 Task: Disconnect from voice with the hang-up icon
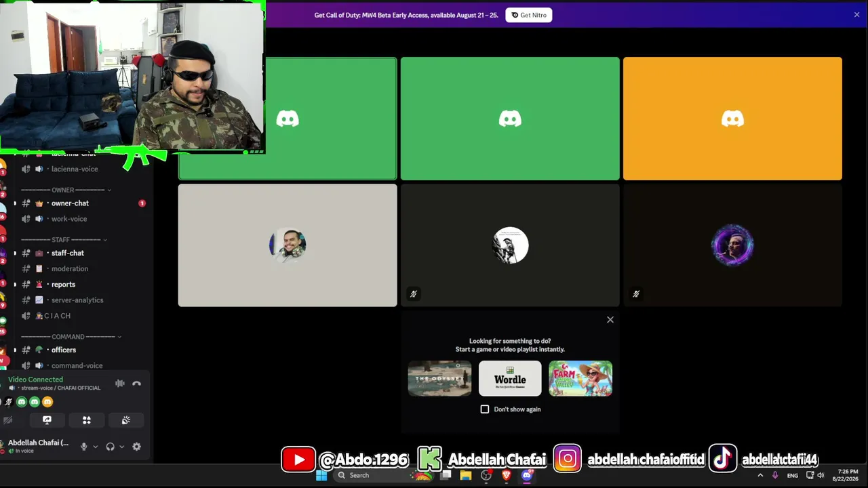(136, 384)
